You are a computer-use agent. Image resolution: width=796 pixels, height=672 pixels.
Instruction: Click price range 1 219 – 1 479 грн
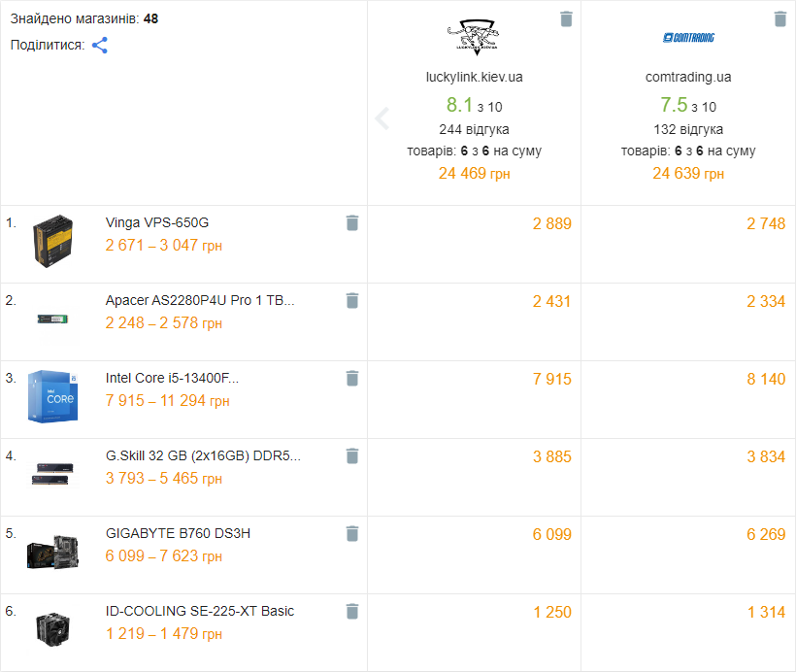[164, 634]
